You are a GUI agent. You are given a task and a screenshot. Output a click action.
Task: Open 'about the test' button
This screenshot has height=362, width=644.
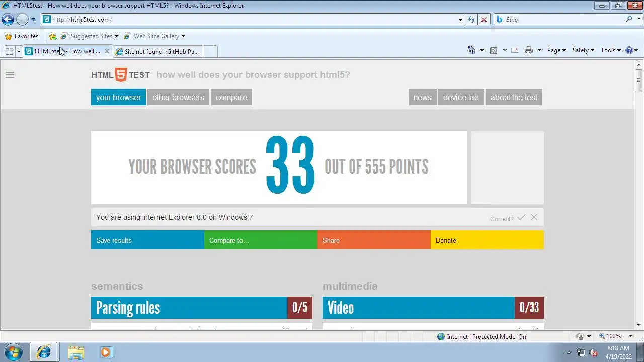[x=514, y=97]
